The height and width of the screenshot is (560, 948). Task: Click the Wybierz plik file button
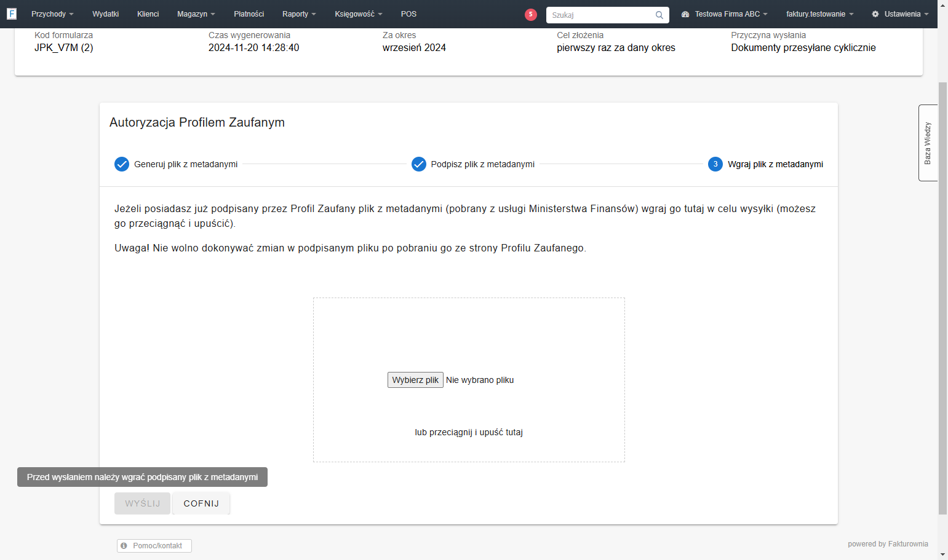click(415, 380)
